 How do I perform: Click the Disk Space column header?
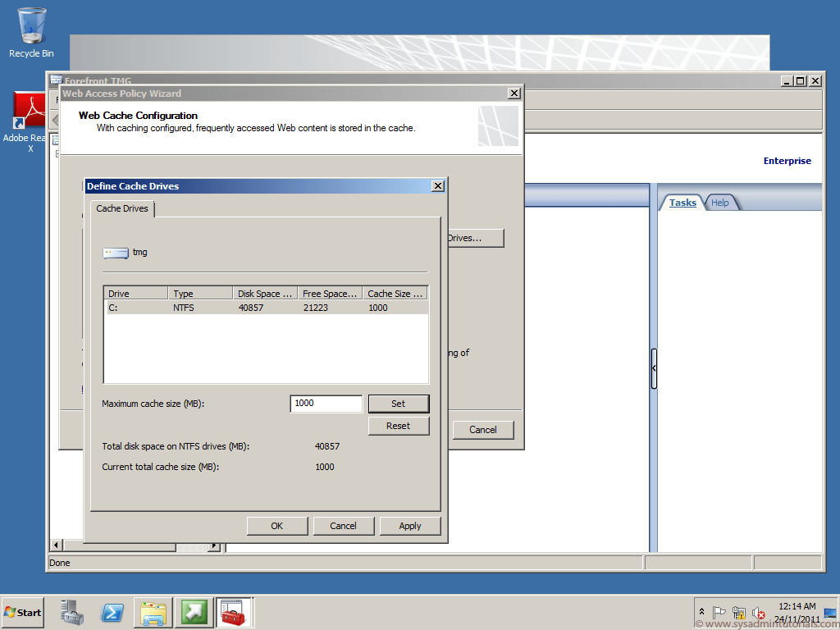(265, 294)
